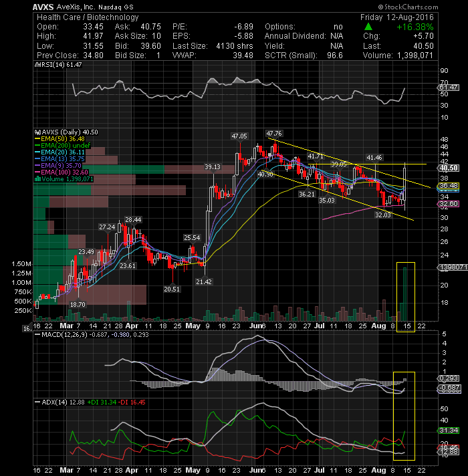The width and height of the screenshot is (468, 476).
Task: Click the 32.60 EMA tag on right axis
Action: [x=448, y=204]
